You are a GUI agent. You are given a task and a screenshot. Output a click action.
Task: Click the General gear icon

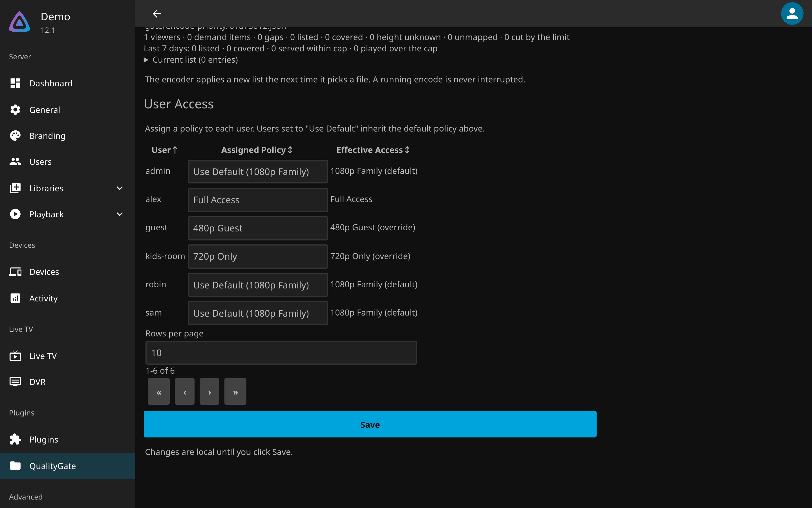tap(15, 110)
